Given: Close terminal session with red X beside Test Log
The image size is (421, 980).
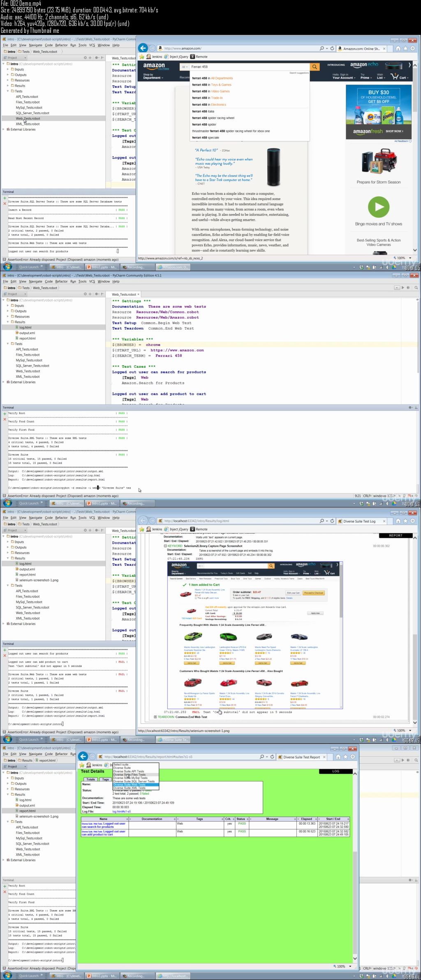Looking at the screenshot, I should click(x=5, y=655).
